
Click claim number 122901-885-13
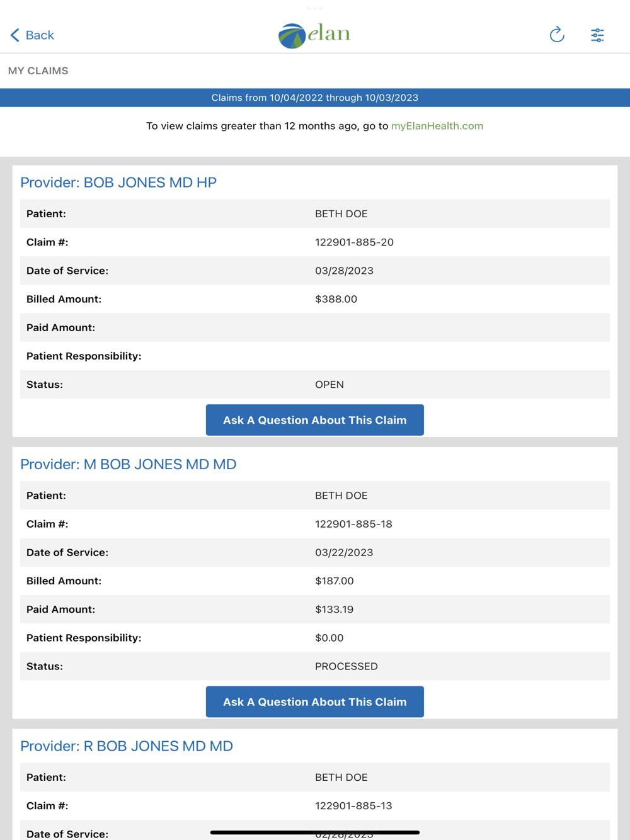[353, 806]
